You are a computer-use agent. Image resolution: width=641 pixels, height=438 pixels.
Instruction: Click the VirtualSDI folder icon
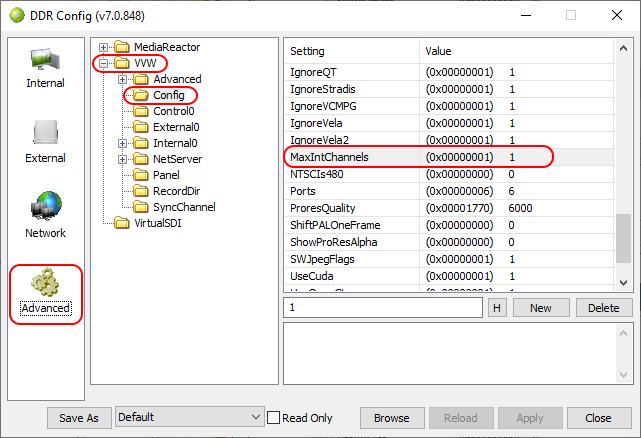point(122,223)
